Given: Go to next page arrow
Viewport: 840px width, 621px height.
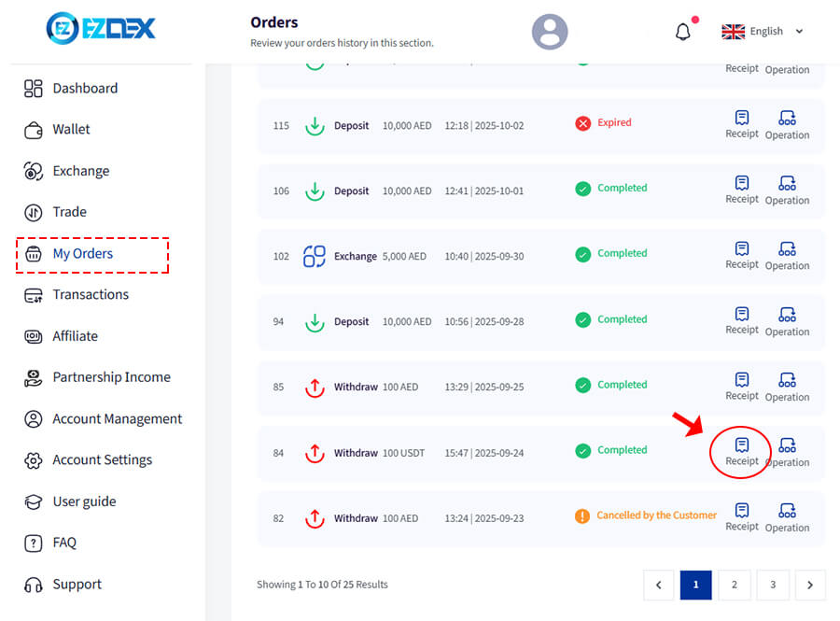Looking at the screenshot, I should tap(809, 585).
